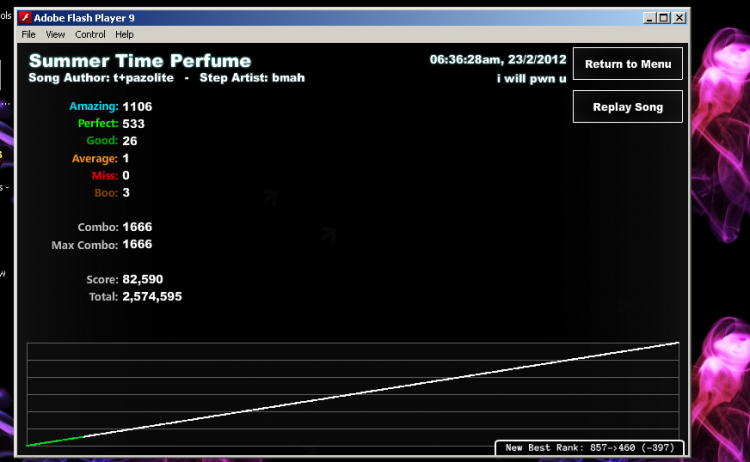The width and height of the screenshot is (750, 462).
Task: Click the Total score value 2,574,595
Action: [152, 297]
